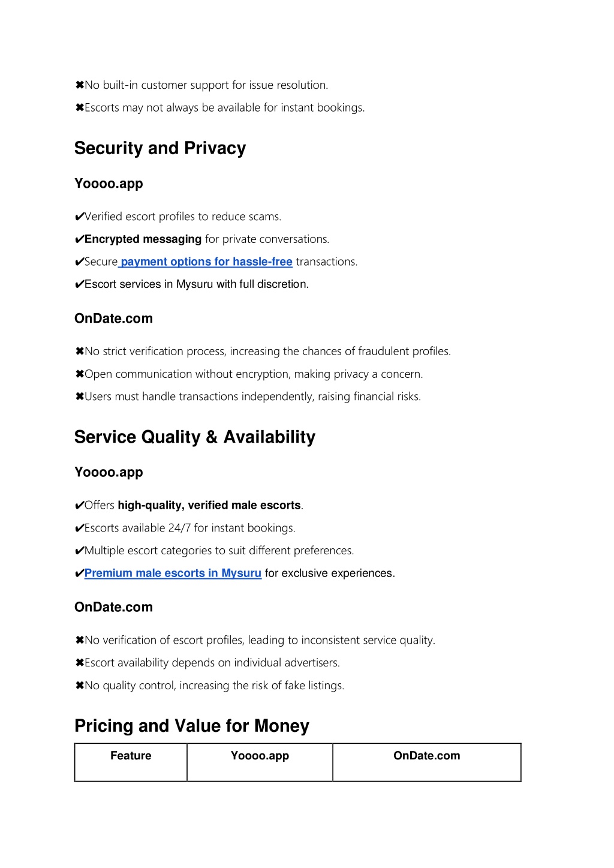Open the "payment options for hassle-free" link

(206, 262)
